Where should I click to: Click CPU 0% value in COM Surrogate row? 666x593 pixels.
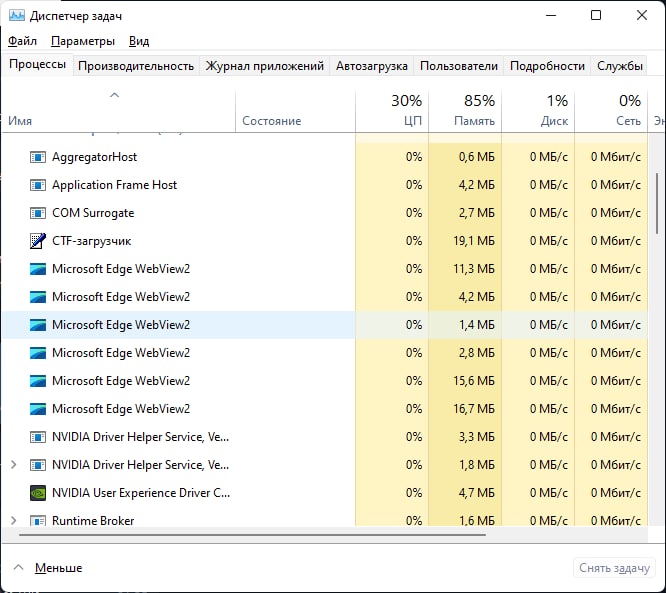(414, 213)
